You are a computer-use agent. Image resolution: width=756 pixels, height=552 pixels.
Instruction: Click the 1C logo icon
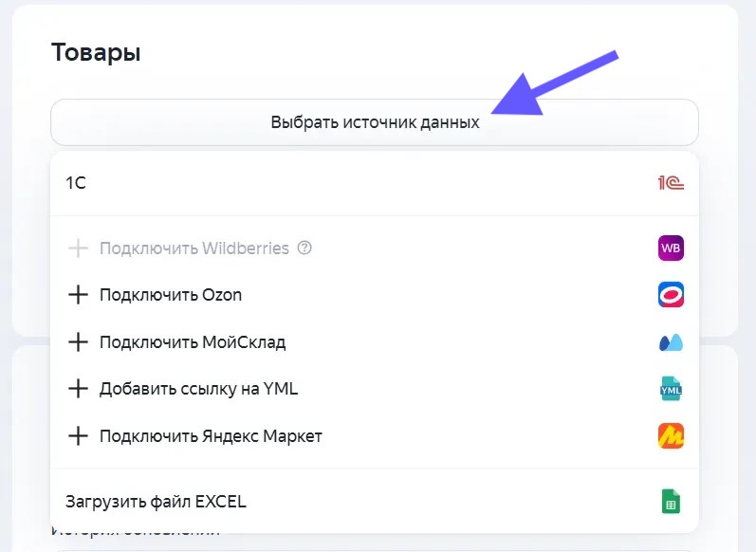[x=671, y=183]
